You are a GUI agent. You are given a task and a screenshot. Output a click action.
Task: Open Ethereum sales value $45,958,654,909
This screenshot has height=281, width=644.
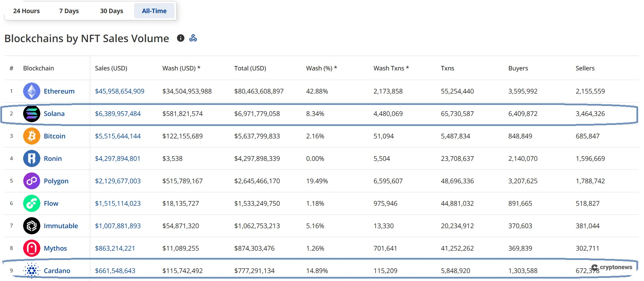click(120, 91)
